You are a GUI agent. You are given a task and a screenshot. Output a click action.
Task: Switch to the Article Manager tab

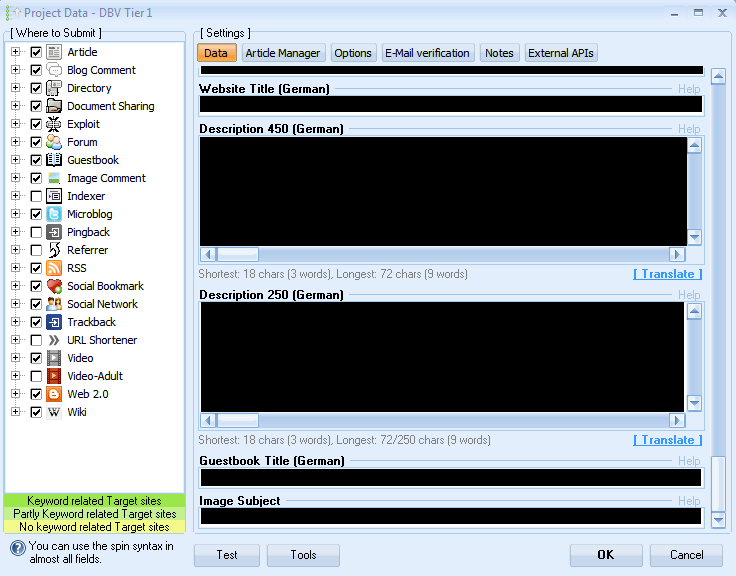[x=283, y=53]
